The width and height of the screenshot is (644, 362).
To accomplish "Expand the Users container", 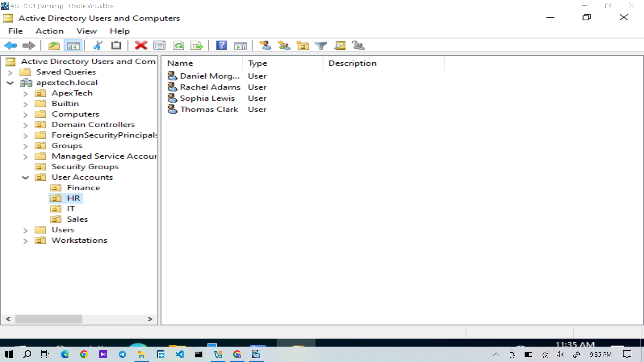I will tap(25, 230).
